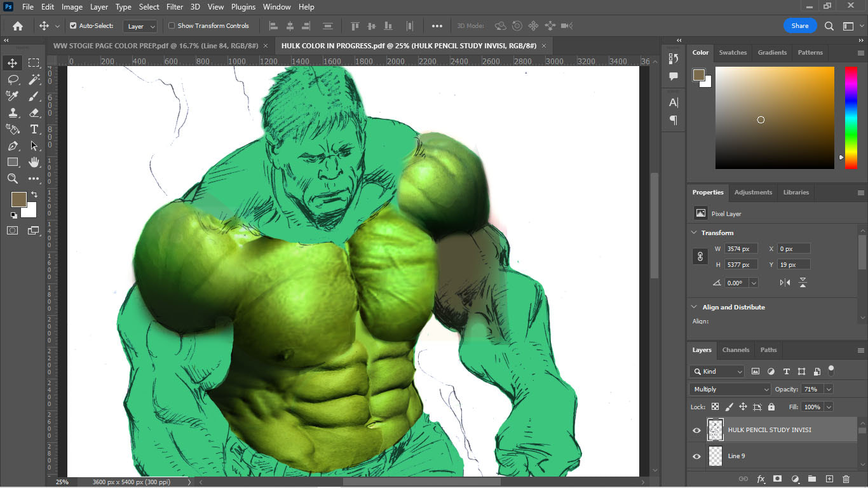Open rotation angle dropdown
Screen dimensions: 868x488
point(754,283)
